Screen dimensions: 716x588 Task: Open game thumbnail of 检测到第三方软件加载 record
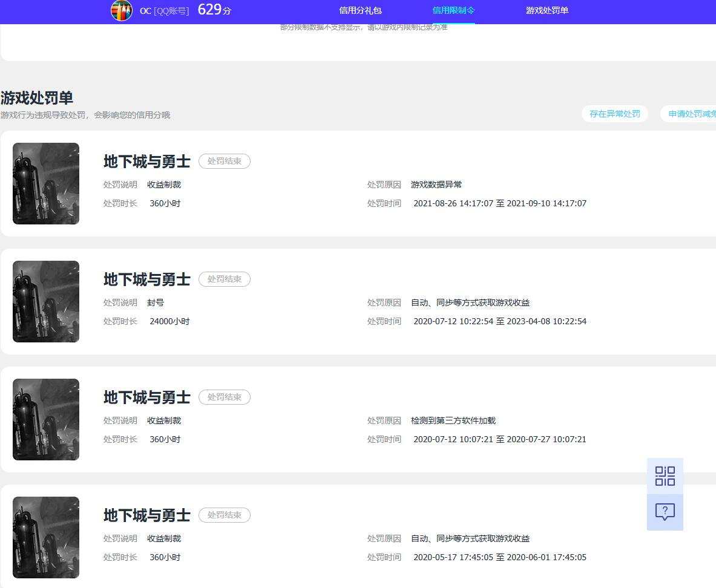pyautogui.click(x=45, y=420)
